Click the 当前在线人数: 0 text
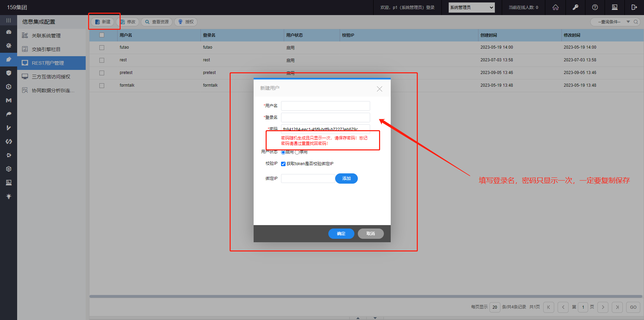The width and height of the screenshot is (644, 320). pyautogui.click(x=523, y=8)
